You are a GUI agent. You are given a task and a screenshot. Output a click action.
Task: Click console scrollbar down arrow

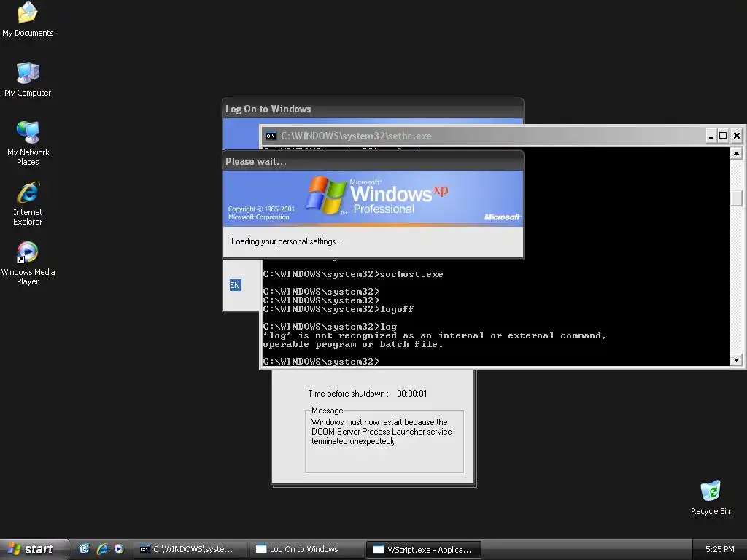(x=736, y=360)
